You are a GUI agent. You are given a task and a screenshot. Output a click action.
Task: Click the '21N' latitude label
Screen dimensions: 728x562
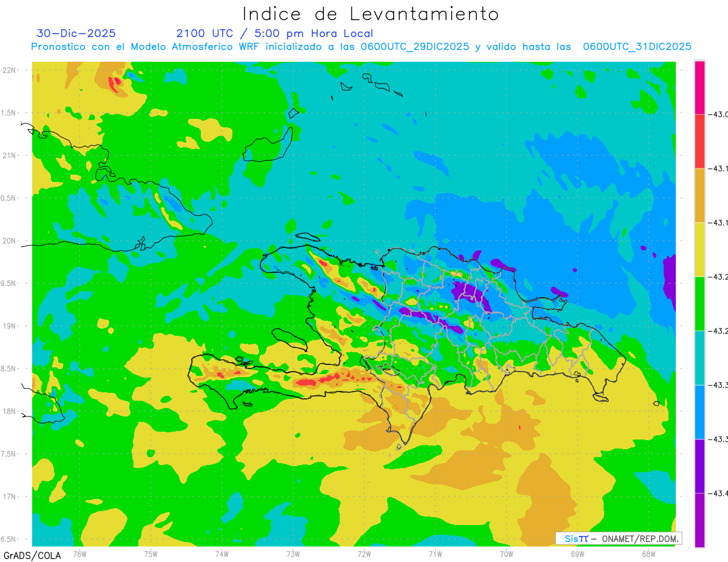10,156
